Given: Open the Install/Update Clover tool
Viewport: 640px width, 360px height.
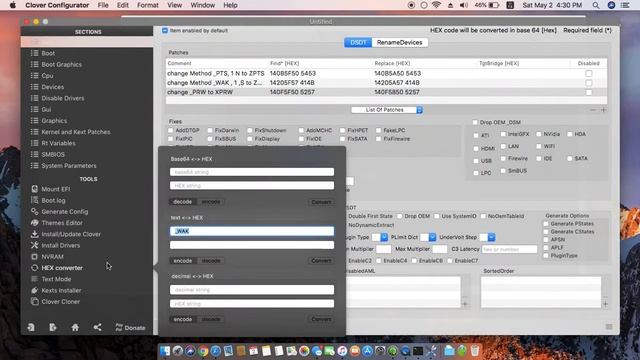Looking at the screenshot, I should click(x=71, y=234).
